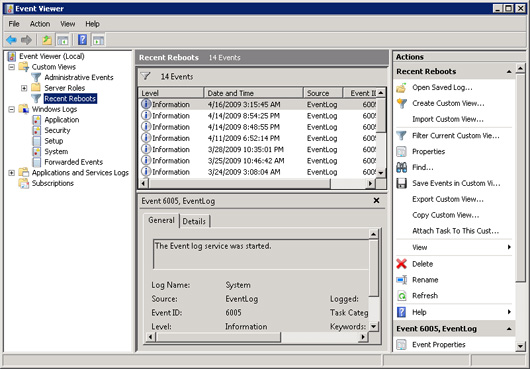Toggle Show/Hide Console Tree toolbar icon
The image size is (530, 369).
[x=63, y=40]
